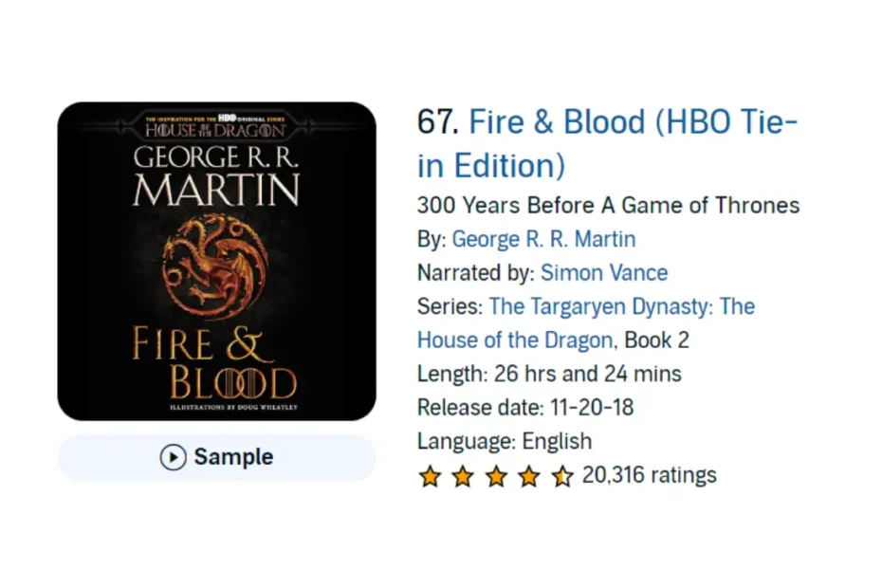Click the Targaryen dragon sigil on the cover
Screen dimensions: 882x588
pos(216,266)
